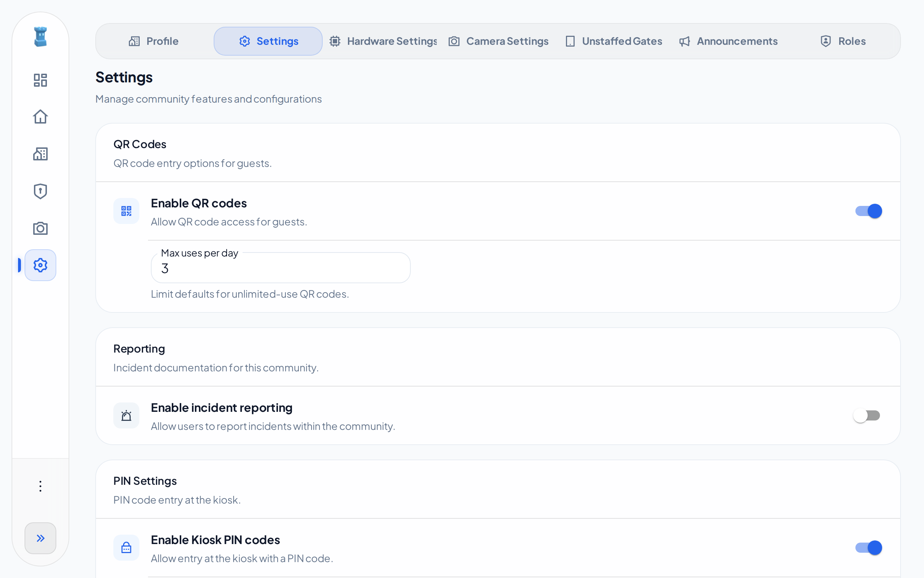
Task: Click 'Manage community features and configurations' subtitle
Action: [x=209, y=99]
